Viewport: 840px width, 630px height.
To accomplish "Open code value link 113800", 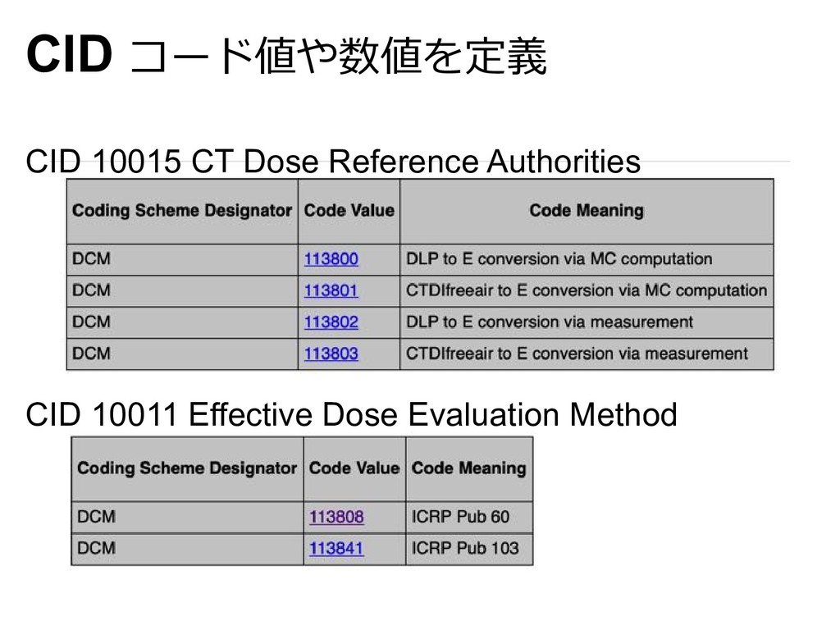I will (x=331, y=259).
